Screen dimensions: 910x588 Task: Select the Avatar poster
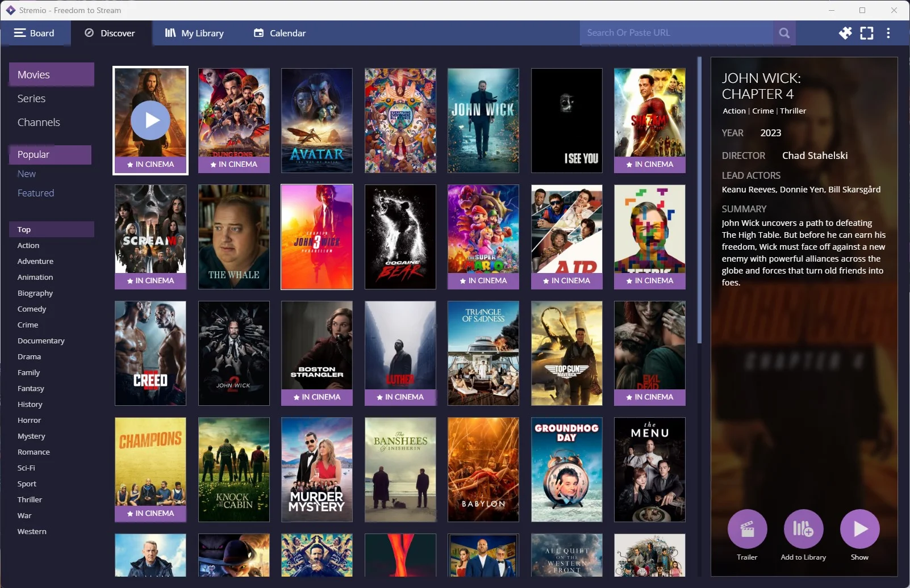pos(317,120)
